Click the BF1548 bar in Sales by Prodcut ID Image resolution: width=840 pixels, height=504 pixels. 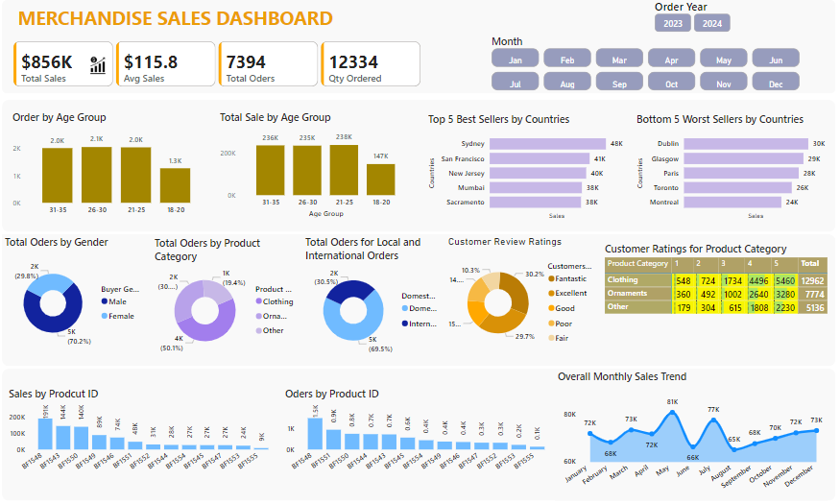(45, 434)
